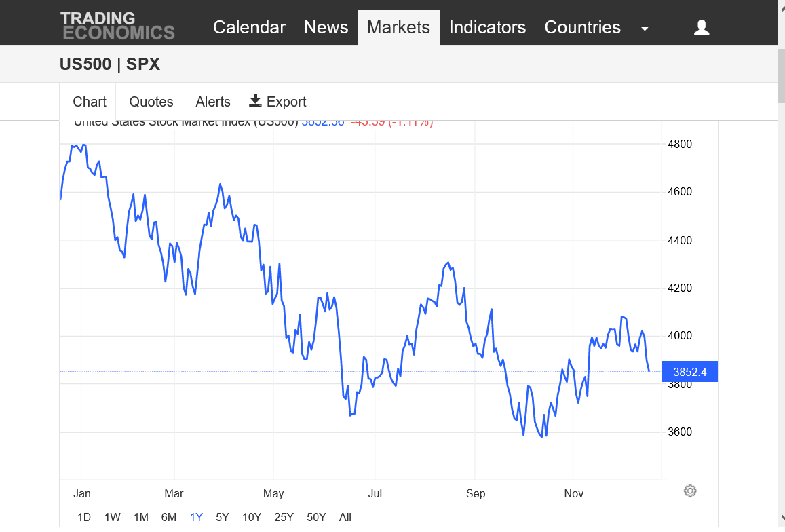
Task: Click the Trading Economics logo
Action: point(117,26)
